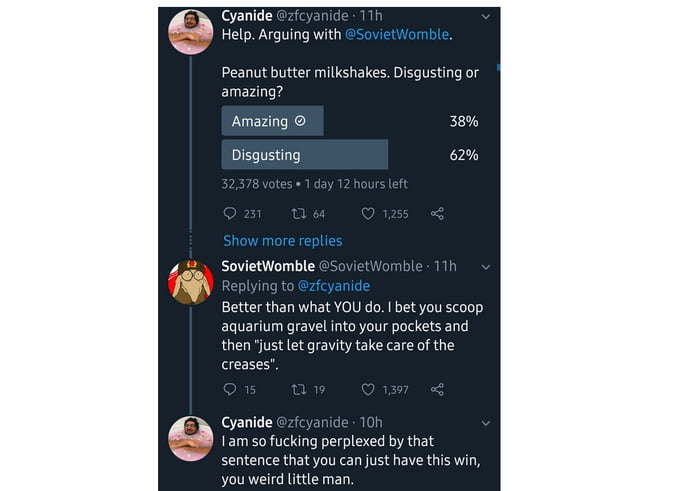Share SovietWomble's aquarium gravel tweet
The image size is (700, 491).
click(437, 389)
